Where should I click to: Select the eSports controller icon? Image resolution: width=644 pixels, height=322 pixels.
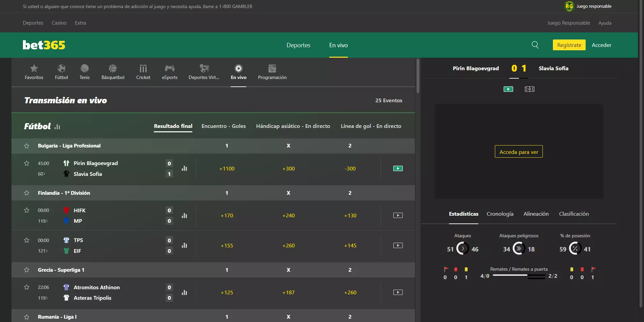click(170, 72)
